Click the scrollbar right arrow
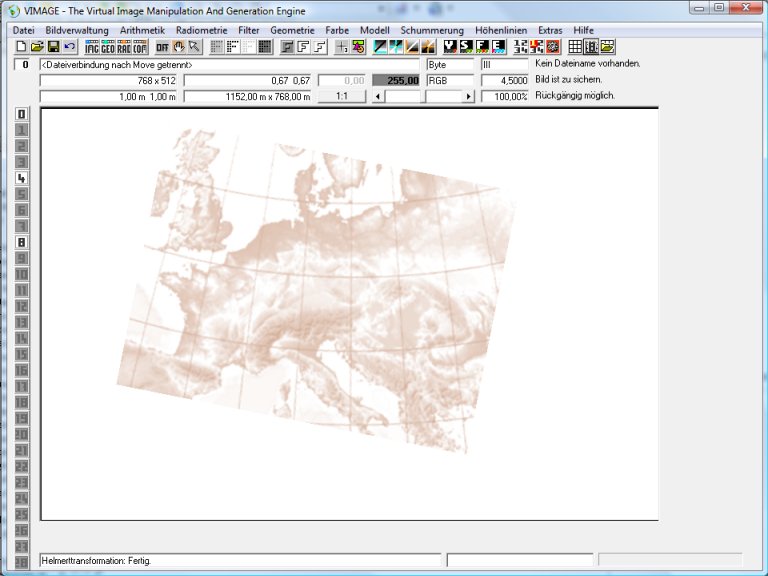 tap(468, 97)
